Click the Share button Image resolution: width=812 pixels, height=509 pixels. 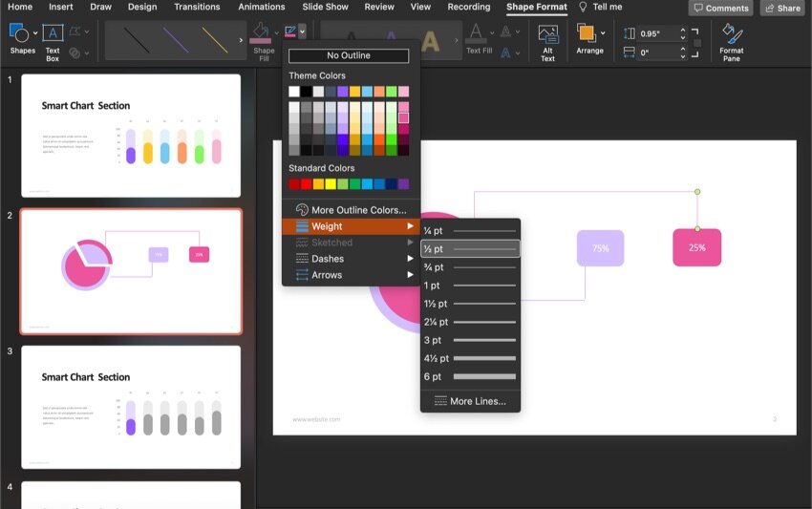click(x=782, y=9)
